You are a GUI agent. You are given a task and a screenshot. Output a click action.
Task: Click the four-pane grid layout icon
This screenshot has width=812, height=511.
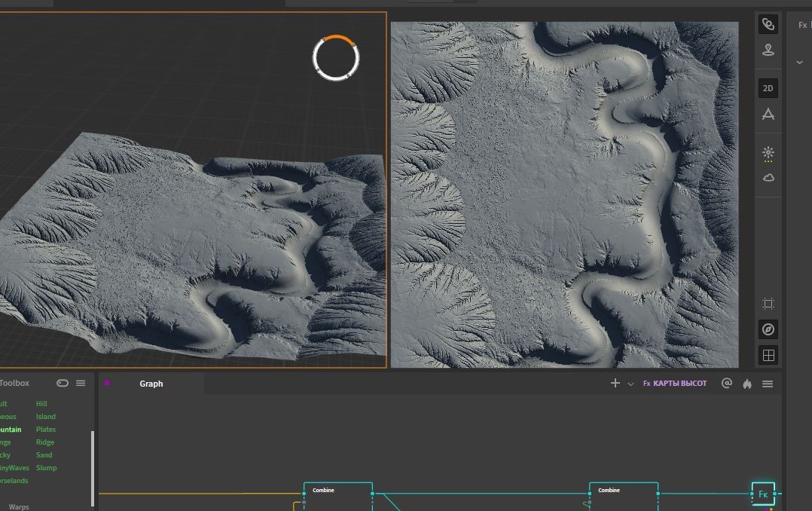[768, 355]
